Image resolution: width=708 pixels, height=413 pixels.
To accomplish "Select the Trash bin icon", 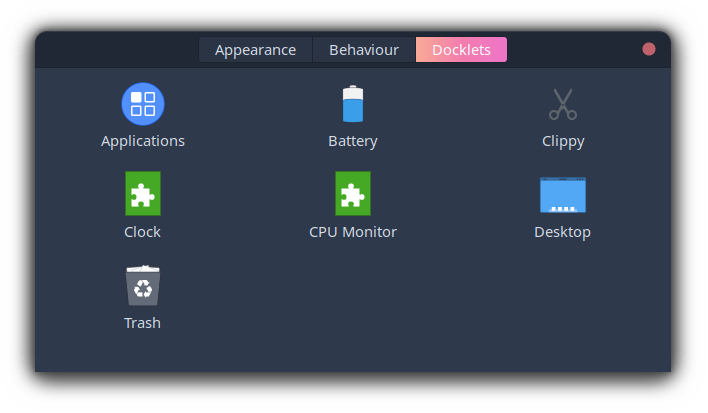I will click(x=143, y=286).
